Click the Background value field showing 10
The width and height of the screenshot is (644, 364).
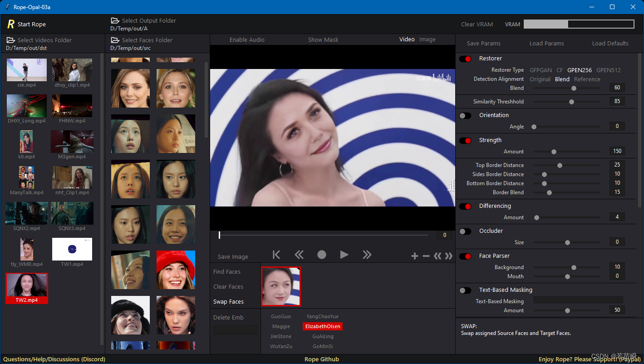pyautogui.click(x=617, y=267)
